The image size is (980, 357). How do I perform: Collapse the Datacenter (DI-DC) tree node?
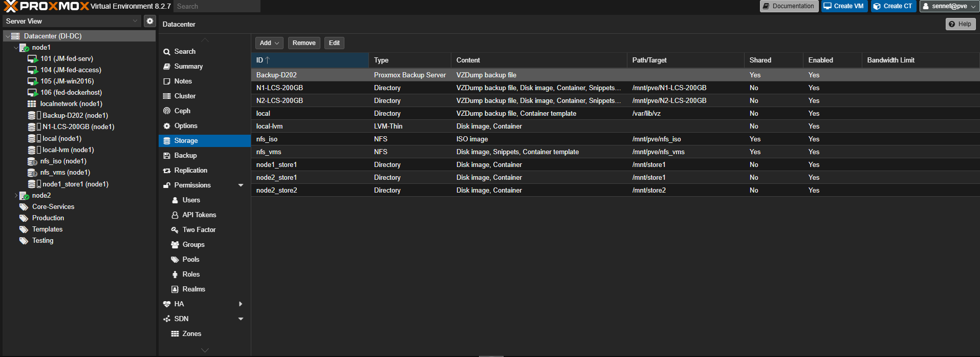[x=7, y=36]
